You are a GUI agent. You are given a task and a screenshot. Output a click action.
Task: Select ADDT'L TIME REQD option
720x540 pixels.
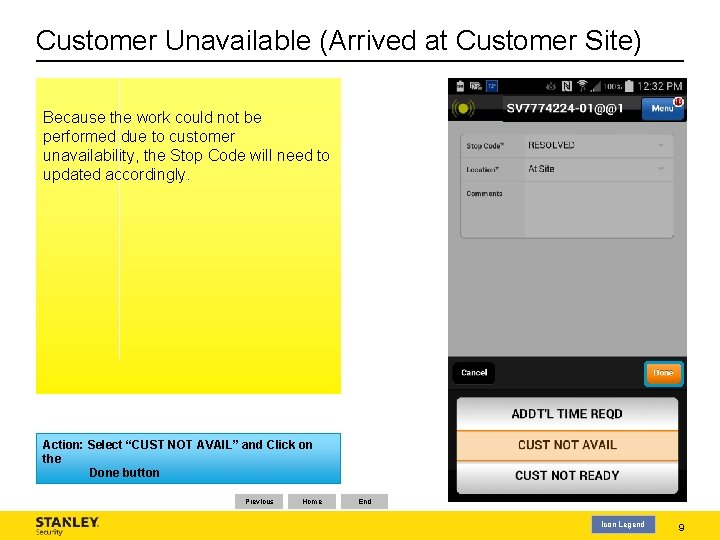tap(567, 414)
